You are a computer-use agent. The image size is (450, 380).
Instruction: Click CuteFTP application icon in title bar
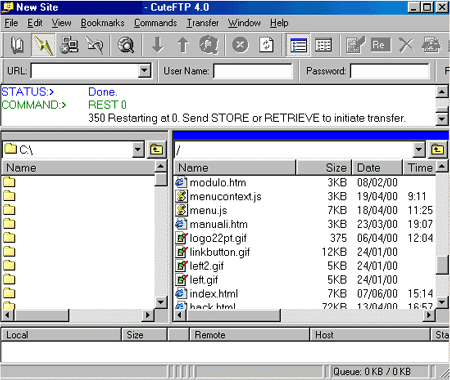[8, 7]
